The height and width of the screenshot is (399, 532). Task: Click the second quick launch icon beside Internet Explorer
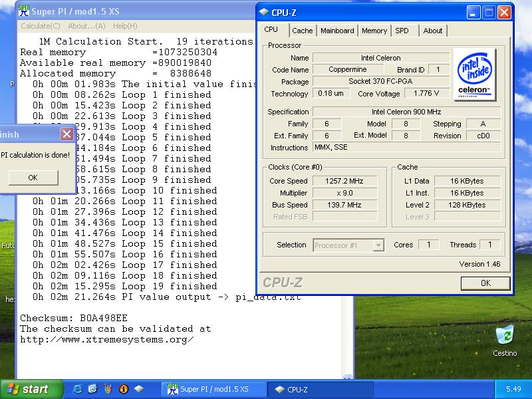tap(92, 389)
